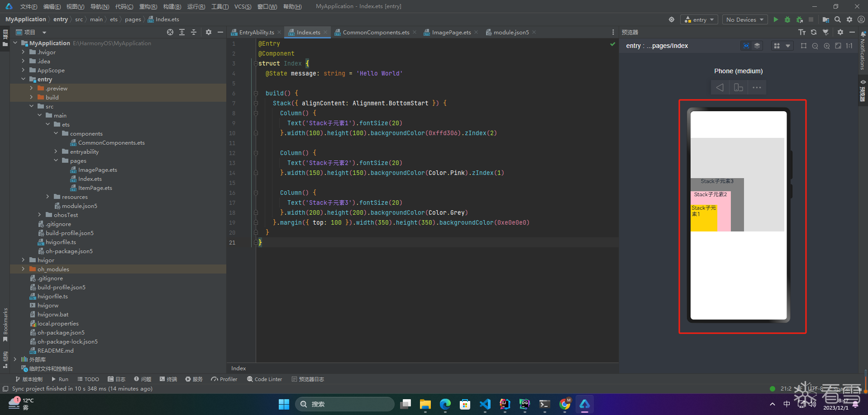The image size is (868, 415).
Task: Open Windows Start menu
Action: (284, 404)
